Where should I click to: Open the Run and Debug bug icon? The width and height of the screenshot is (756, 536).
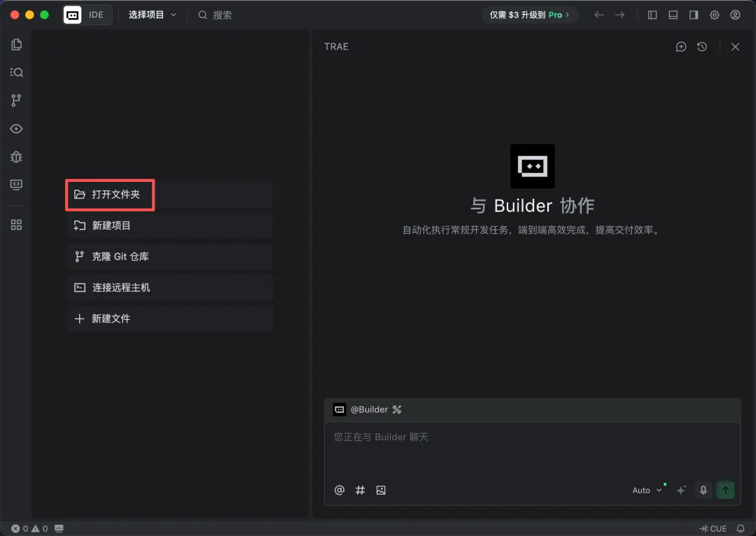[16, 157]
